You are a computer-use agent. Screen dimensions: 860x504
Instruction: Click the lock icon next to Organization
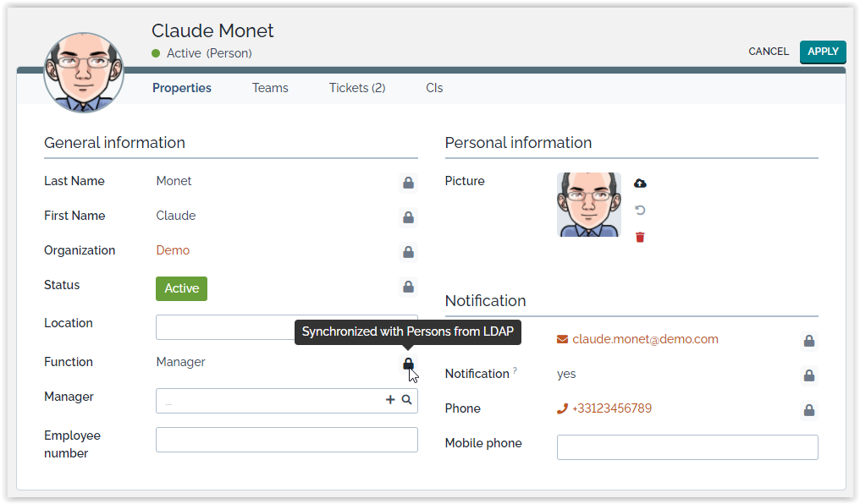coord(408,252)
